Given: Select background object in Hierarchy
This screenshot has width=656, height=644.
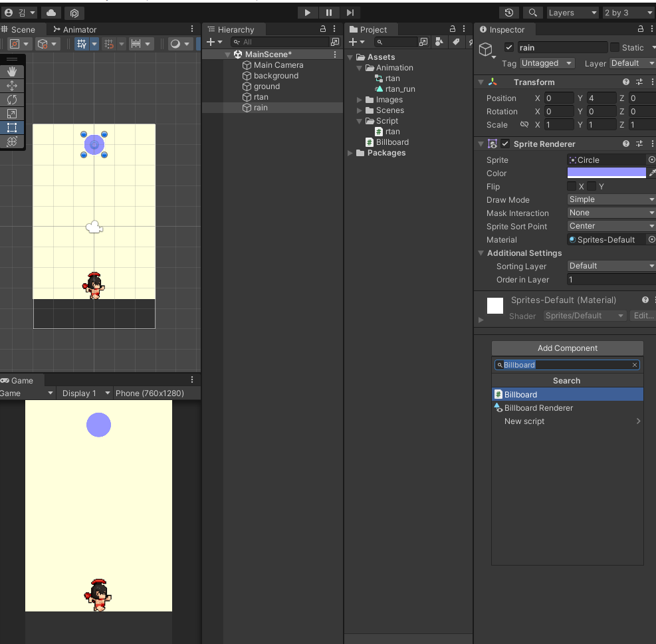Looking at the screenshot, I should [276, 76].
